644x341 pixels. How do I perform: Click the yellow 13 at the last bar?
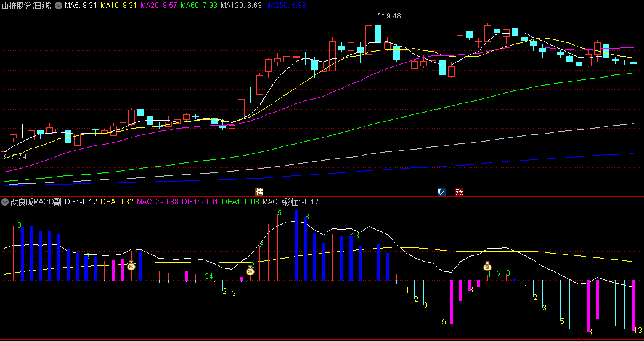(x=638, y=331)
